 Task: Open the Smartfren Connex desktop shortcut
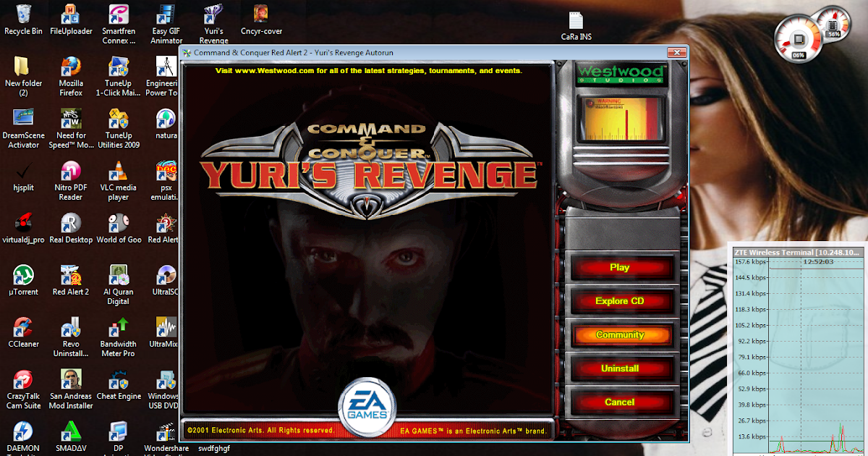point(119,24)
